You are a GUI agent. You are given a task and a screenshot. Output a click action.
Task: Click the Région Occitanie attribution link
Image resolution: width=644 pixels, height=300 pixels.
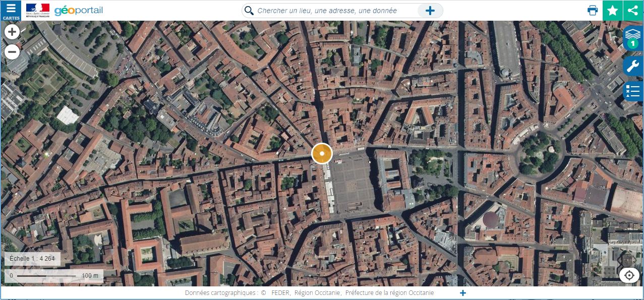tap(318, 293)
